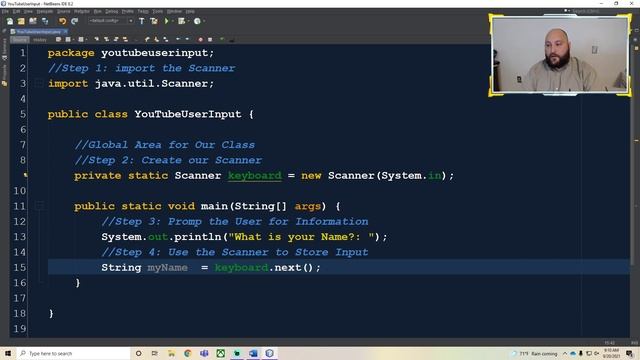
Task: Collapse the import fold at line 3
Action: (x=39, y=83)
